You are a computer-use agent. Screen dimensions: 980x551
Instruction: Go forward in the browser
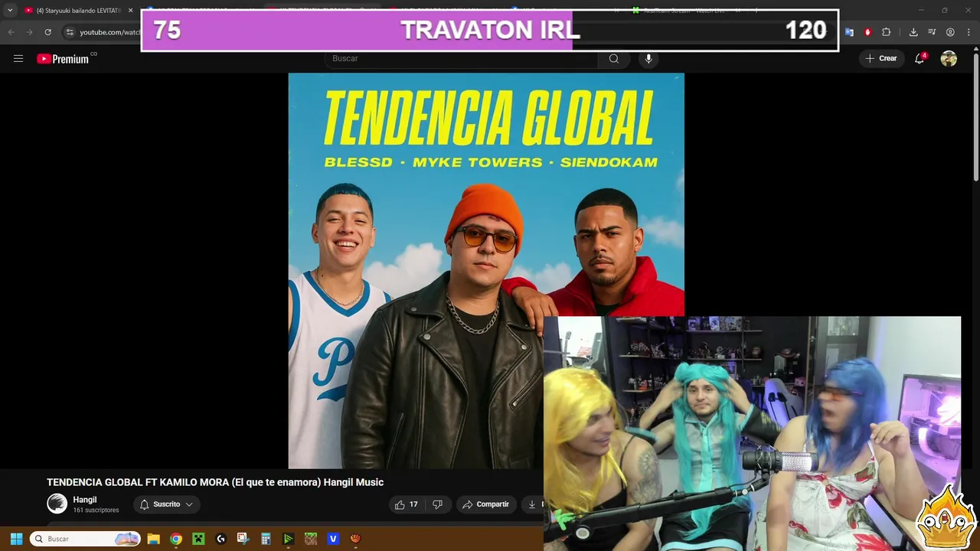[29, 32]
